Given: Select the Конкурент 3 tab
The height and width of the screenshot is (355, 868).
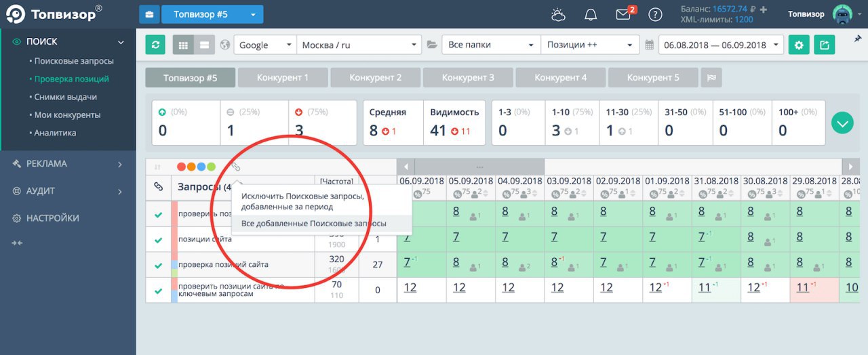Looking at the screenshot, I should coord(468,77).
